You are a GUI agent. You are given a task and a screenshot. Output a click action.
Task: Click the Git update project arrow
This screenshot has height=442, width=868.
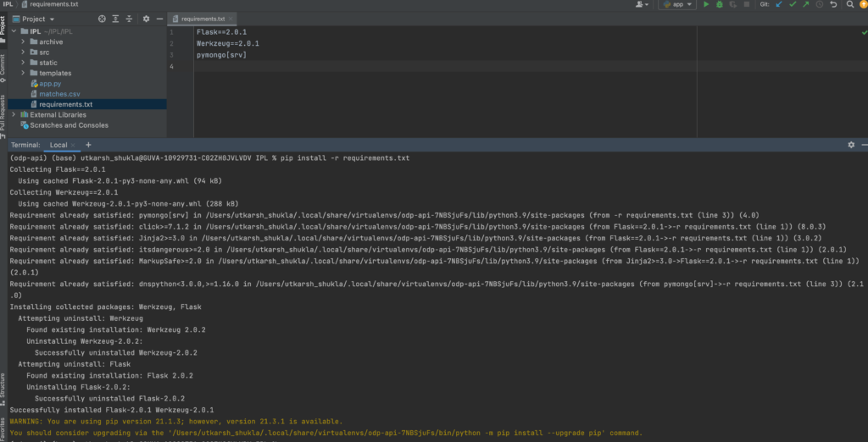pos(780,5)
